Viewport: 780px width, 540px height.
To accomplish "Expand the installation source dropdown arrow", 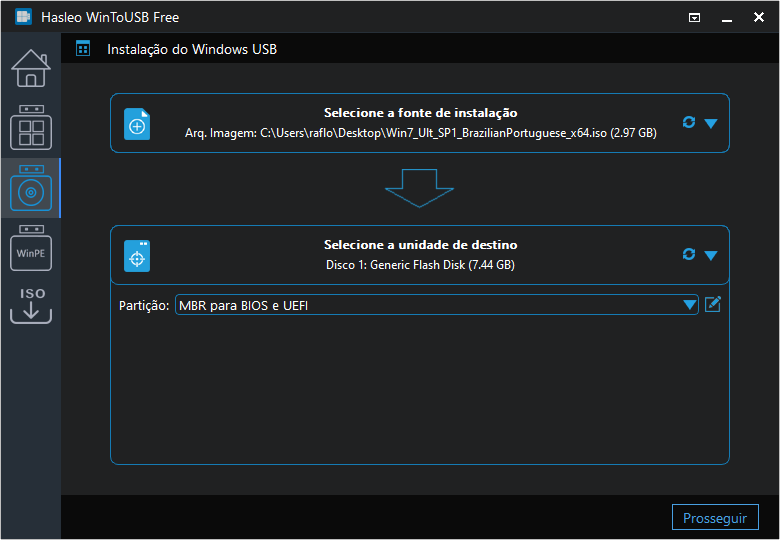I will point(711,123).
